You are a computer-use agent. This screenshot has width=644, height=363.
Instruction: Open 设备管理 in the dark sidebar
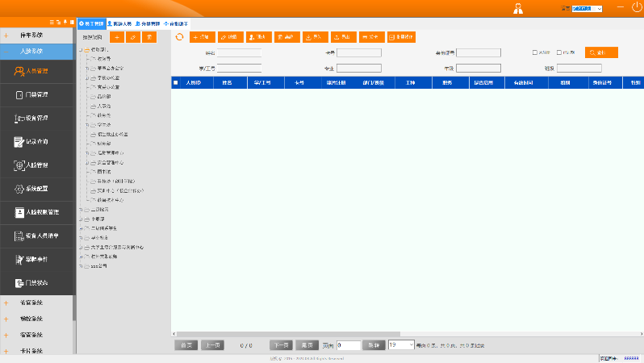tap(37, 119)
